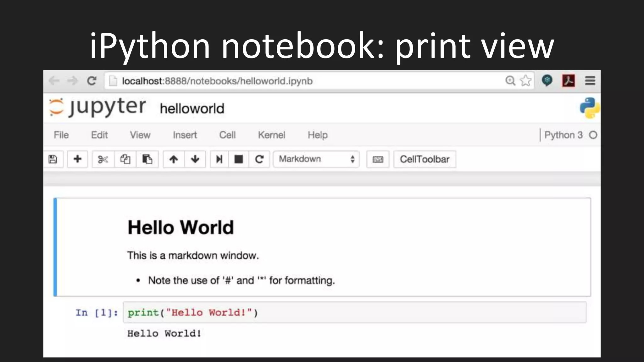Image resolution: width=644 pixels, height=362 pixels.
Task: Click the bullet 'Note the use of' line
Action: point(241,280)
